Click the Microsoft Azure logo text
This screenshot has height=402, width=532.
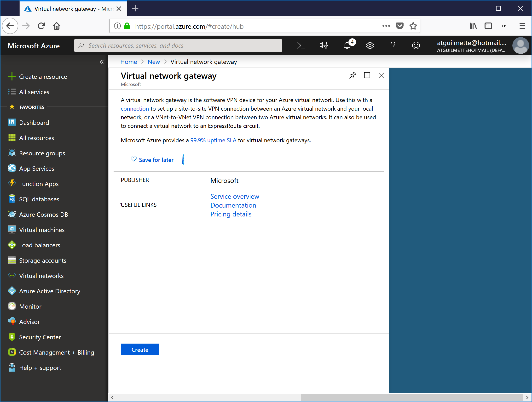34,46
